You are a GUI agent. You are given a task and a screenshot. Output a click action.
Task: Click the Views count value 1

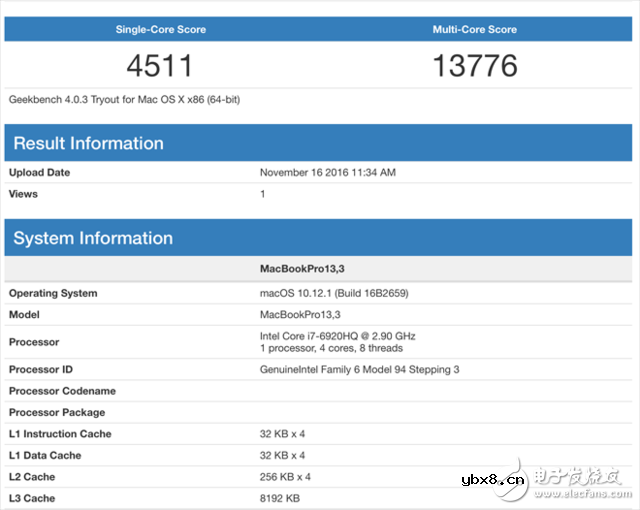click(262, 194)
